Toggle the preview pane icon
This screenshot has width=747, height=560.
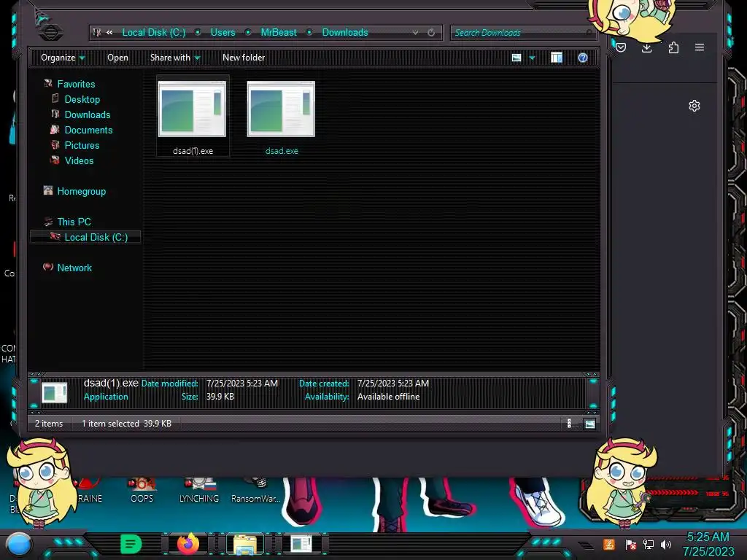[557, 58]
